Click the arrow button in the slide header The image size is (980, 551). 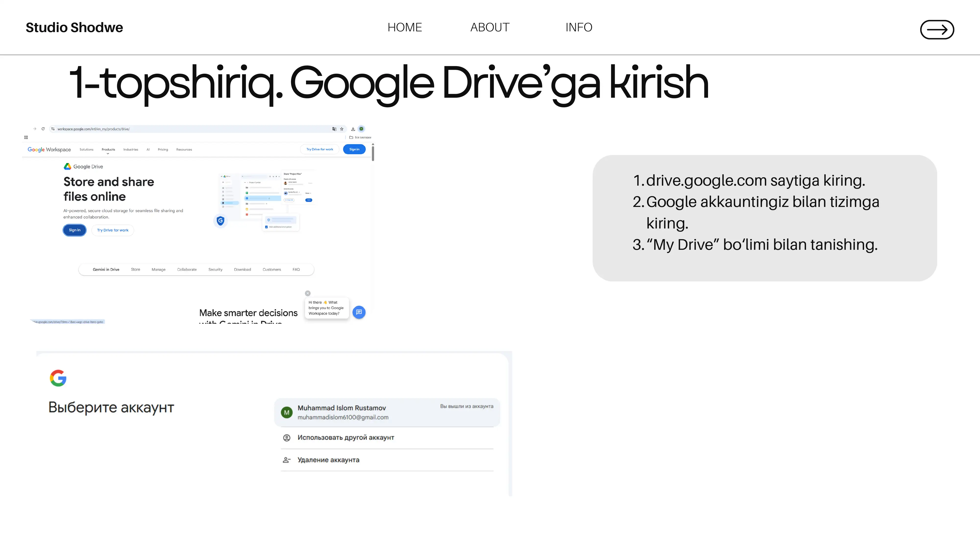tap(937, 29)
